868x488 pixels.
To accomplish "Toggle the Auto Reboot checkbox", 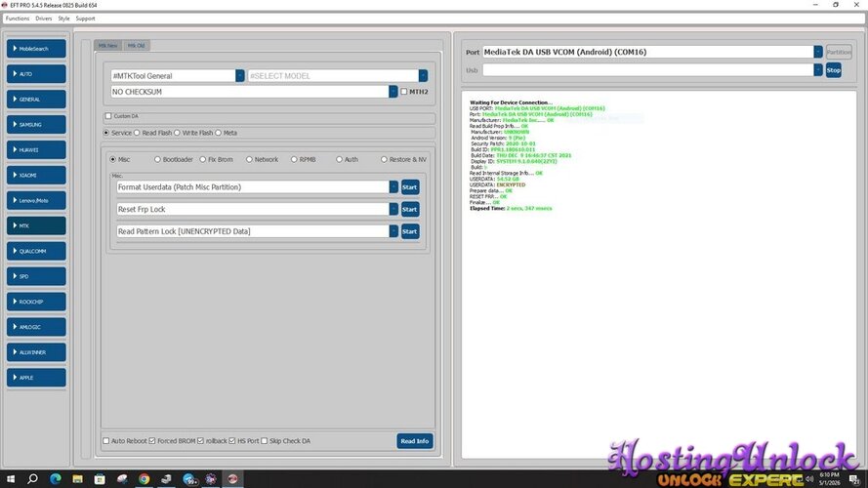I will pos(106,441).
